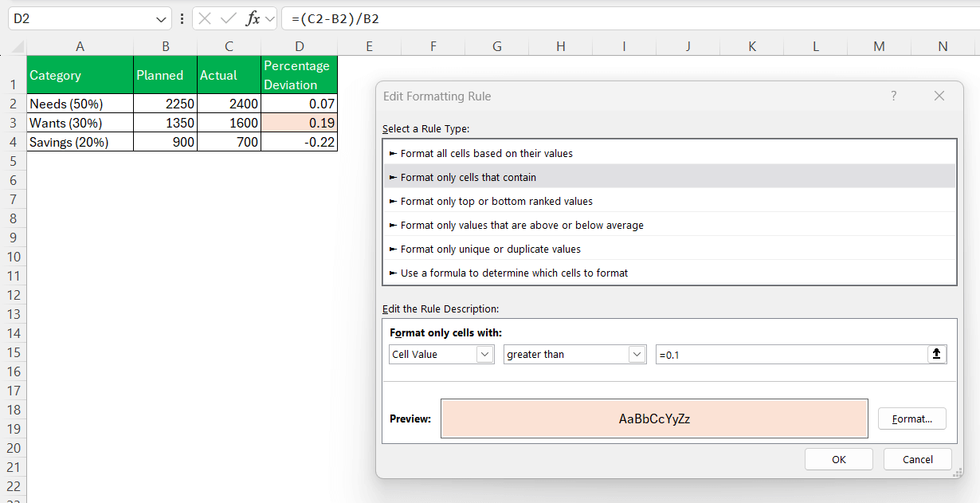Select column N header
The image size is (980, 503).
pos(943,46)
